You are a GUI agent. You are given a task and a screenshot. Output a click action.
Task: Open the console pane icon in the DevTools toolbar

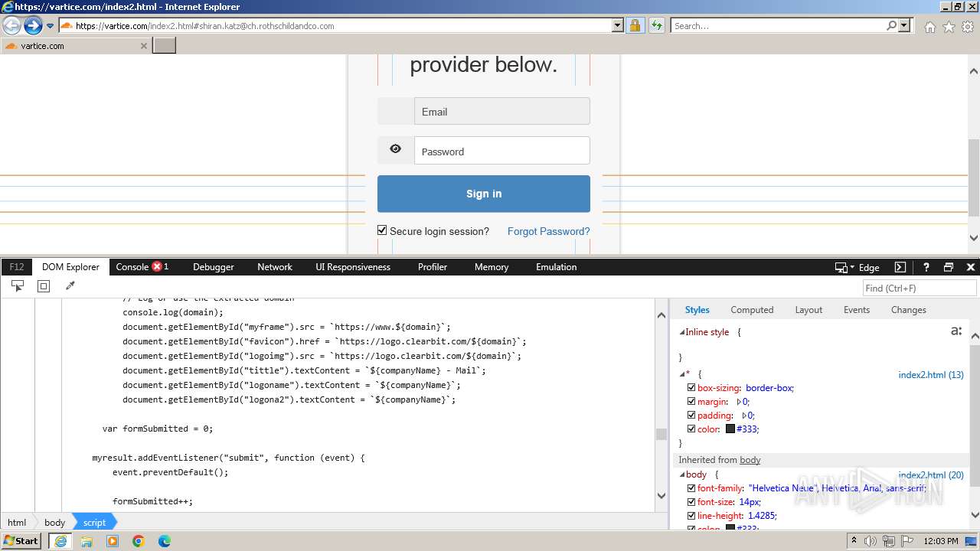(900, 267)
